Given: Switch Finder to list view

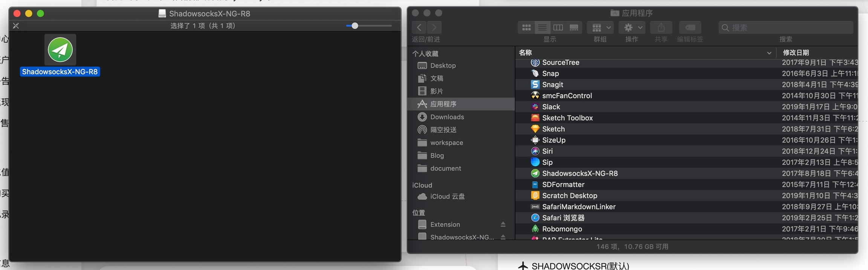Looking at the screenshot, I should (542, 27).
